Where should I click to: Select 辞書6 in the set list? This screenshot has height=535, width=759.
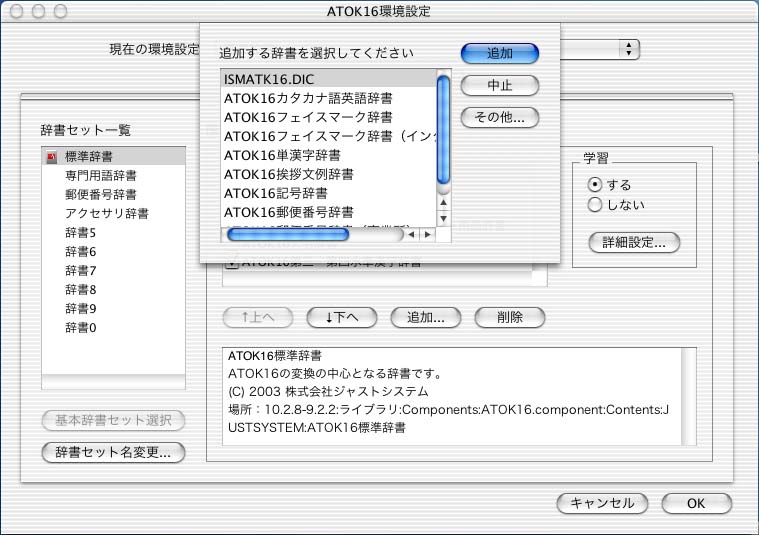click(113, 251)
